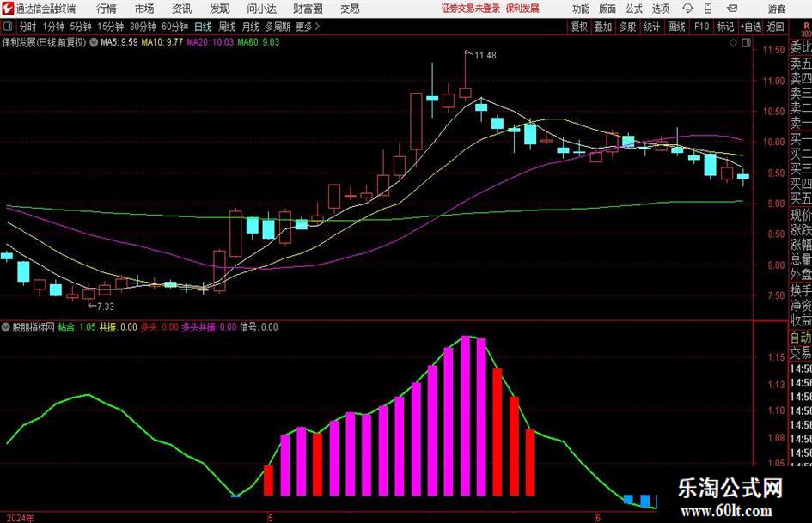Click the 7.33 low price marker
This screenshot has height=523, width=812.
(x=105, y=307)
